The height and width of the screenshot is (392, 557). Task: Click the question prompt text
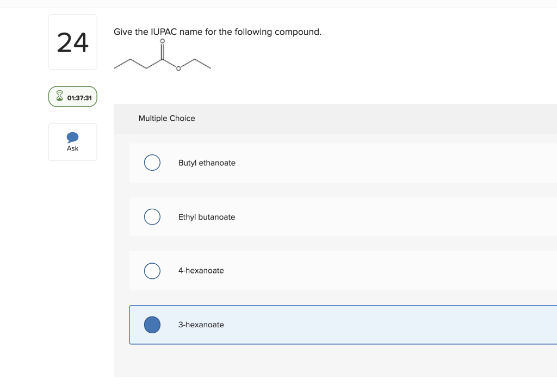coord(217,32)
